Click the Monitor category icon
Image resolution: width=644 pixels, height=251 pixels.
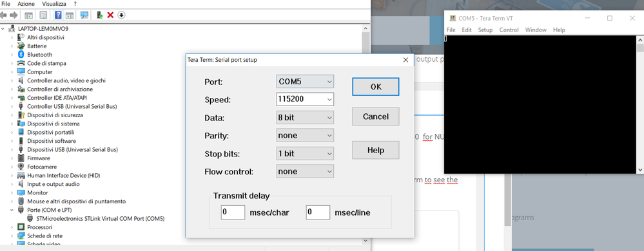click(x=21, y=192)
